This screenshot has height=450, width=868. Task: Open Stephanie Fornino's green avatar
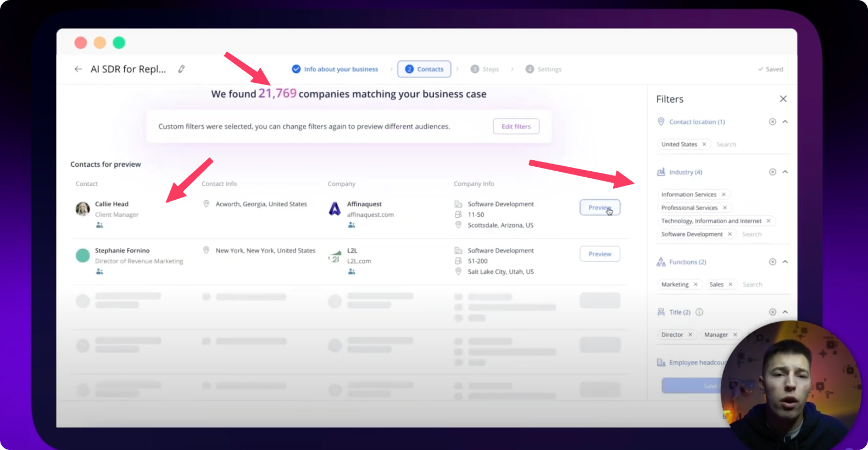[82, 255]
